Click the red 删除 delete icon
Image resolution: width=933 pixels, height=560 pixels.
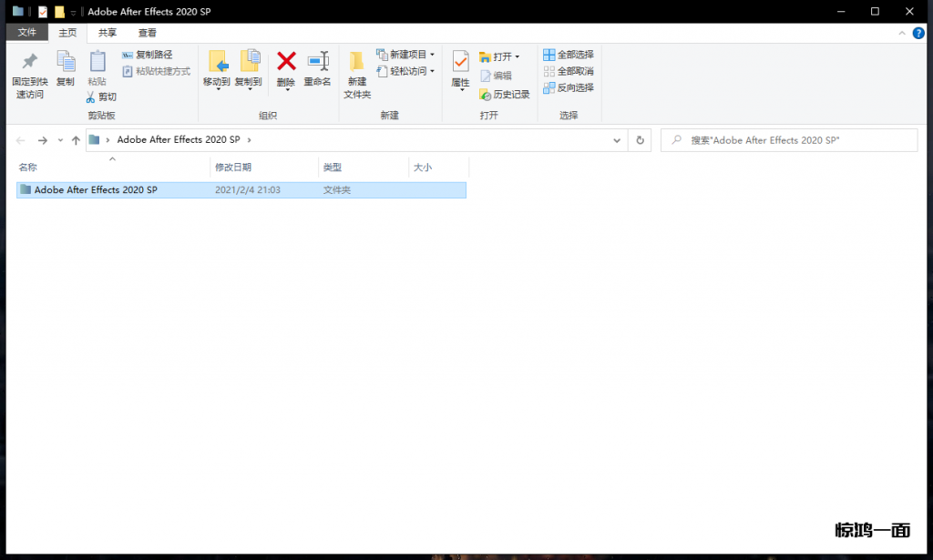(x=286, y=62)
